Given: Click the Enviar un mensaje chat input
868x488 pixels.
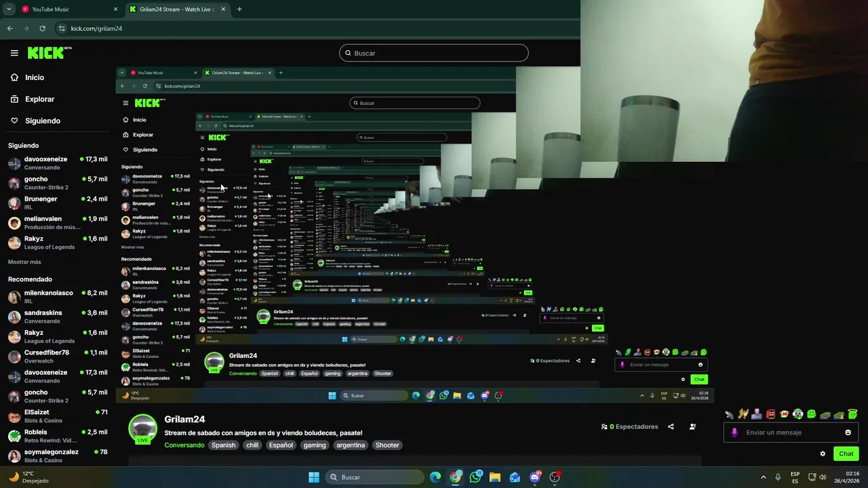Looking at the screenshot, I should pos(791,432).
